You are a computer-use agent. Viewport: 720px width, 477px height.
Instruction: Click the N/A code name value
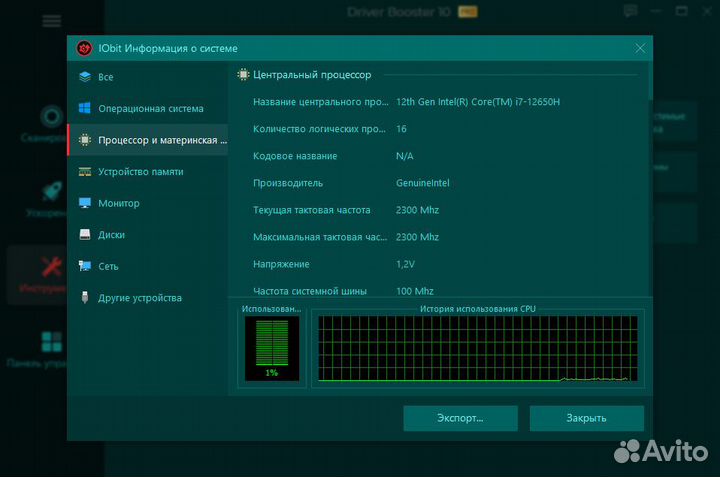[x=405, y=156]
